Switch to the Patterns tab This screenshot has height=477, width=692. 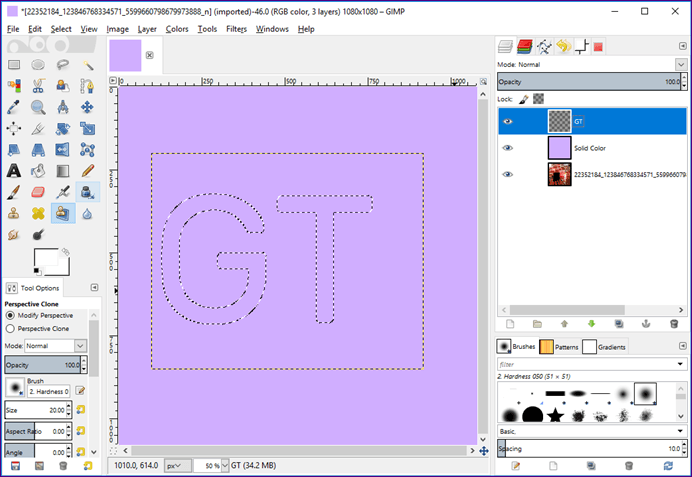coord(559,347)
